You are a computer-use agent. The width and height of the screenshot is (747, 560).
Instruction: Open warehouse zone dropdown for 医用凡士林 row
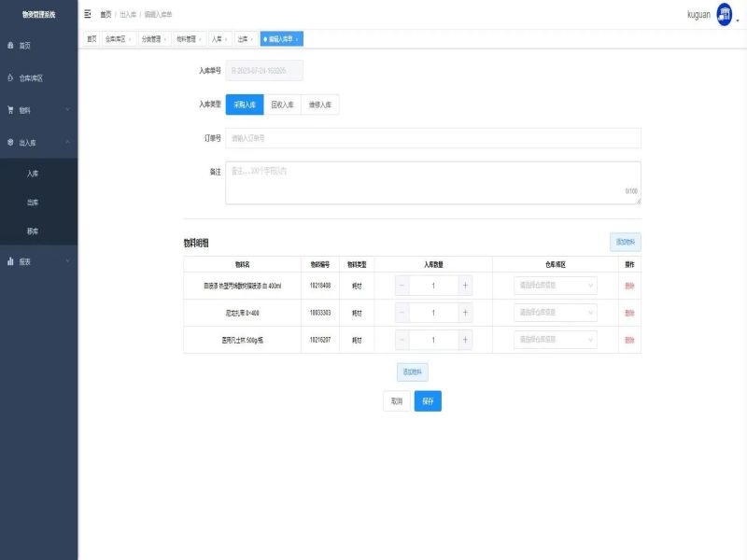556,340
